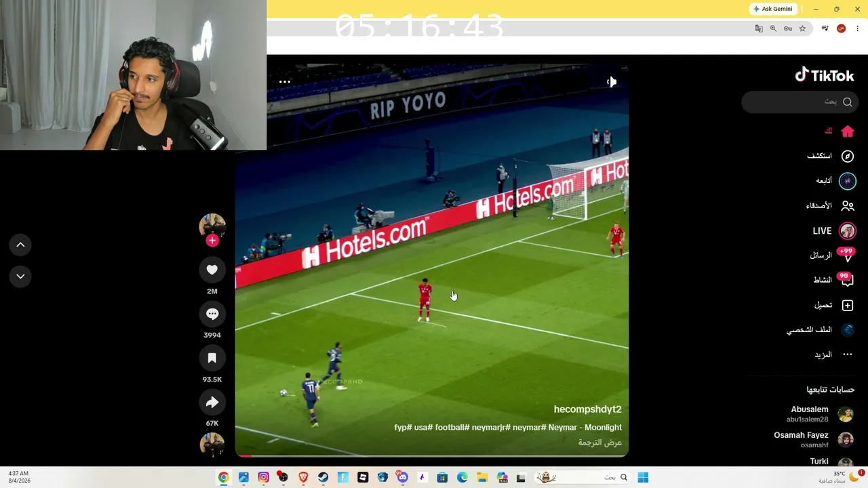The width and height of the screenshot is (868, 488).
Task: Open Roblox from the taskbar
Action: (x=363, y=478)
